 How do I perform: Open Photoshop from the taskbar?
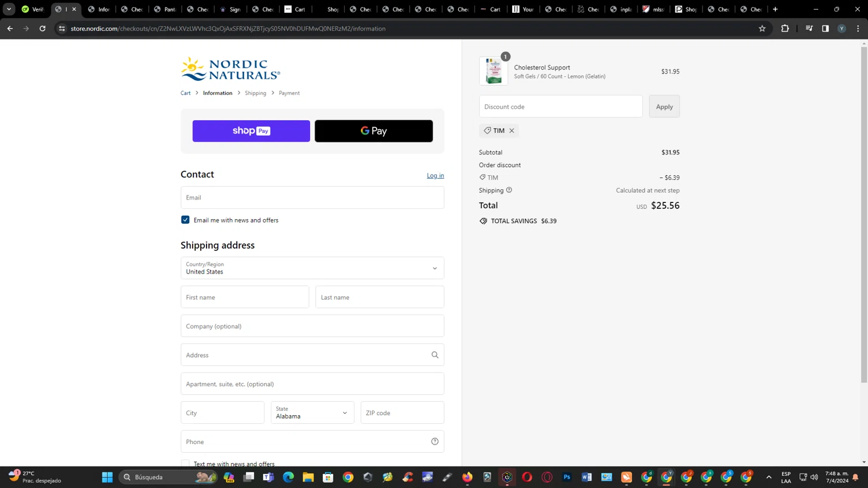pyautogui.click(x=567, y=477)
